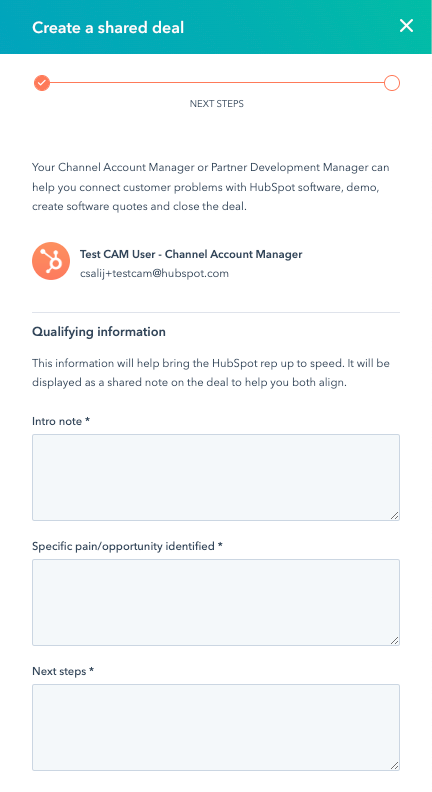The image size is (432, 792).
Task: Close the Create a shared deal panel
Action: tap(406, 26)
